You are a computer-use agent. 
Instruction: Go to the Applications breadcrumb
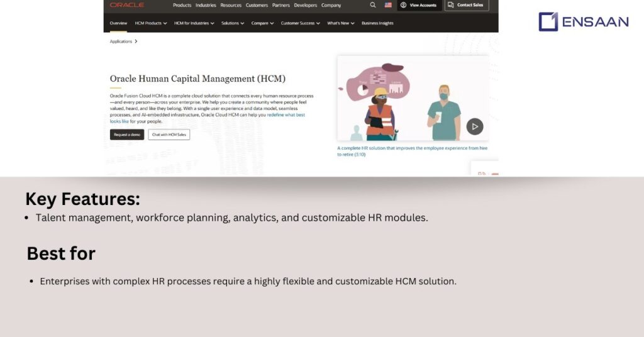[x=121, y=41]
